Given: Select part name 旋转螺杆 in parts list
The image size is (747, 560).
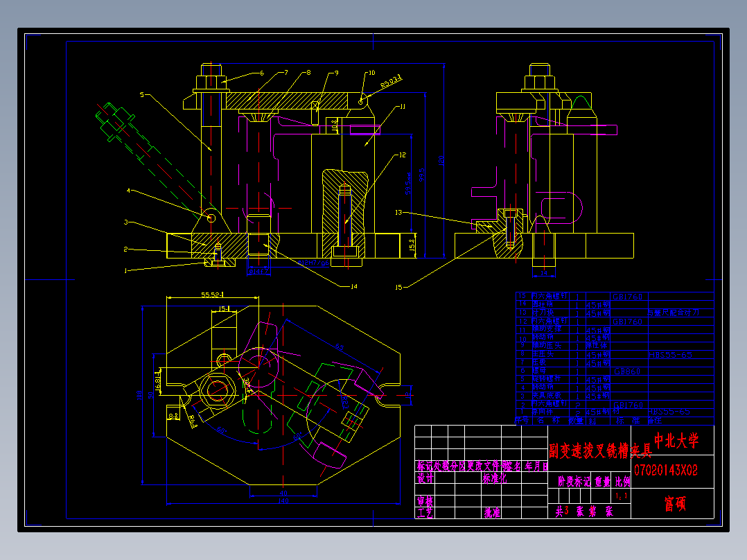Looking at the screenshot, I should pyautogui.click(x=547, y=379).
